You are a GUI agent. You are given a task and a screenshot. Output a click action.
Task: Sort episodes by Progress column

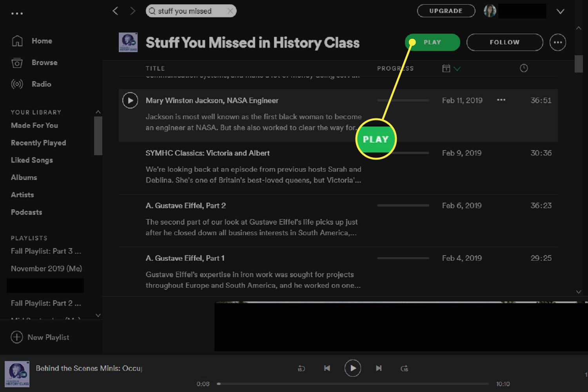point(395,68)
